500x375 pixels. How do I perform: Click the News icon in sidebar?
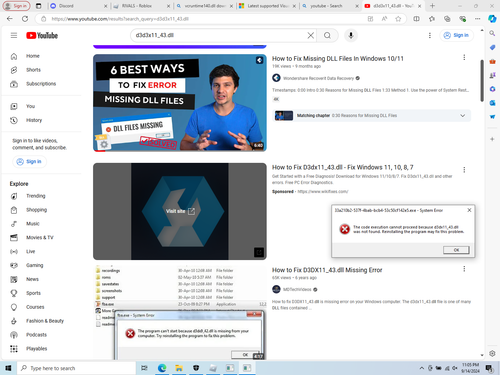click(x=14, y=279)
